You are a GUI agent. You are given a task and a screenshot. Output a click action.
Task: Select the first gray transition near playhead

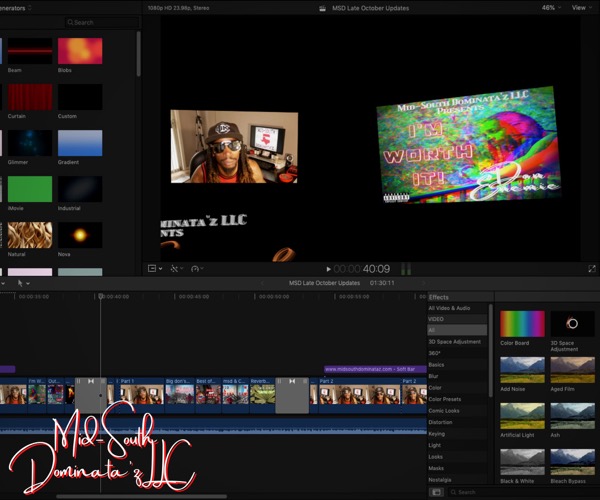[x=91, y=395]
